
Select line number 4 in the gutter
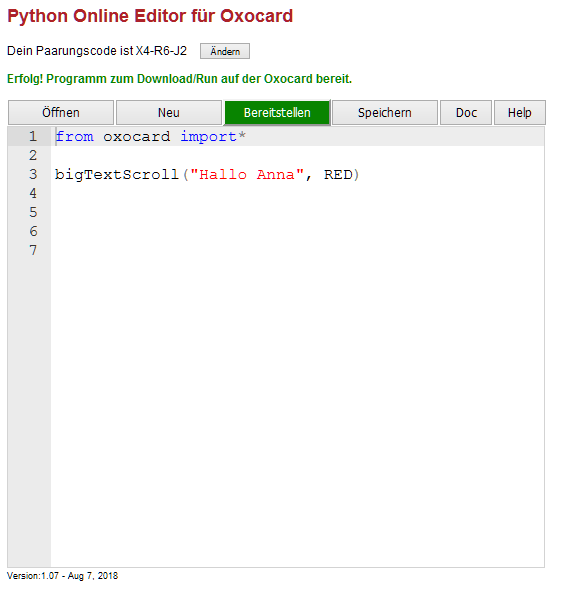click(33, 193)
